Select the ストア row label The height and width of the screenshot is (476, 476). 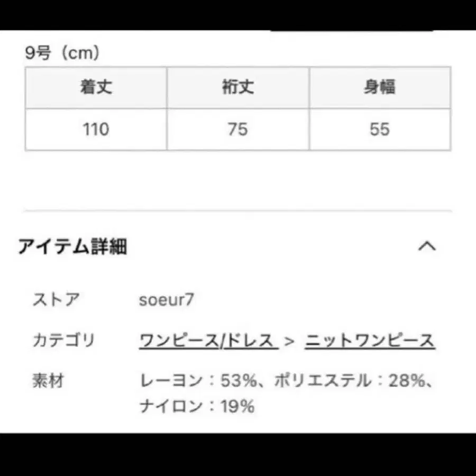pyautogui.click(x=54, y=300)
